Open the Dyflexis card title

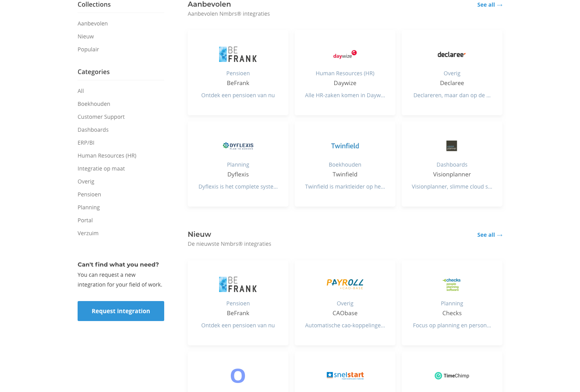[238, 174]
